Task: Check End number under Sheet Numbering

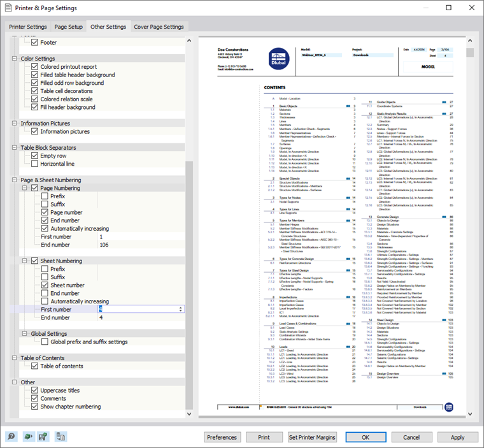Action: (x=45, y=293)
